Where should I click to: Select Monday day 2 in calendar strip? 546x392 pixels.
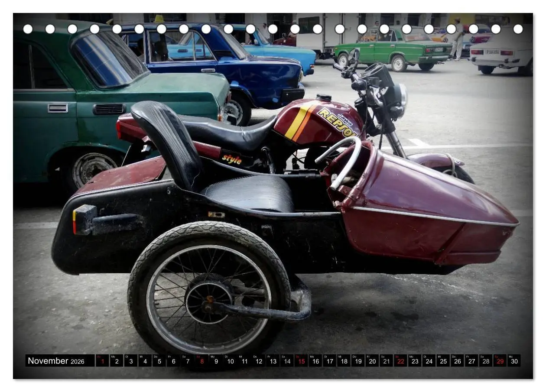pos(116,360)
